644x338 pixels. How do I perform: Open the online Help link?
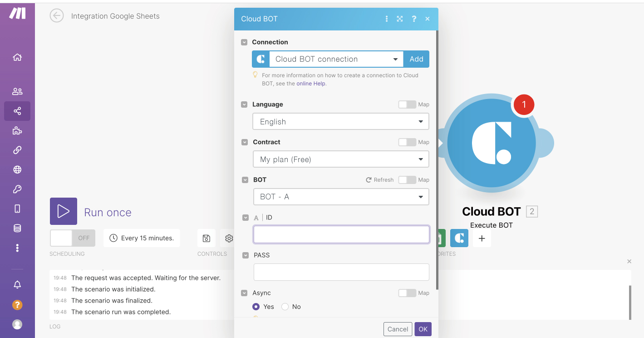click(x=311, y=84)
